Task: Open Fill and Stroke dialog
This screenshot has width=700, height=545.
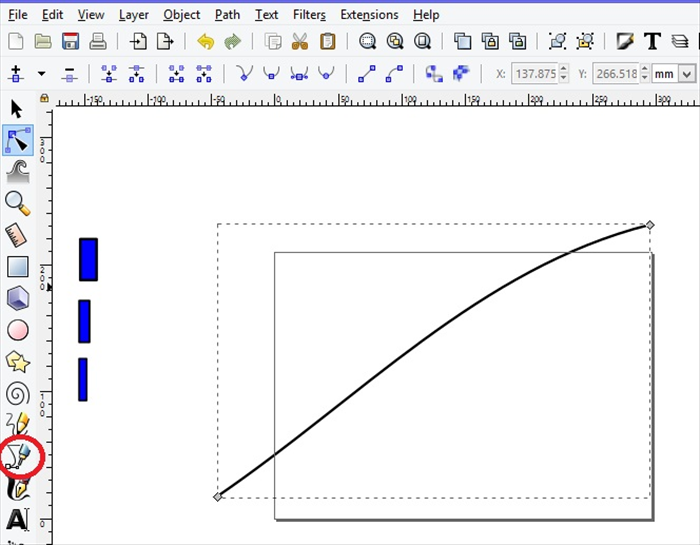Action: 625,42
